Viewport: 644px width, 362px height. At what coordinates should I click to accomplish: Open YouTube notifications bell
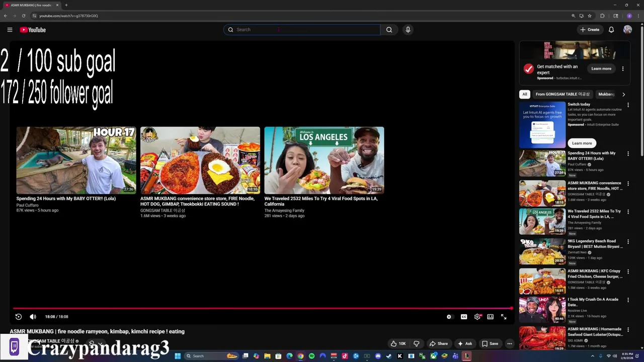coord(611,30)
